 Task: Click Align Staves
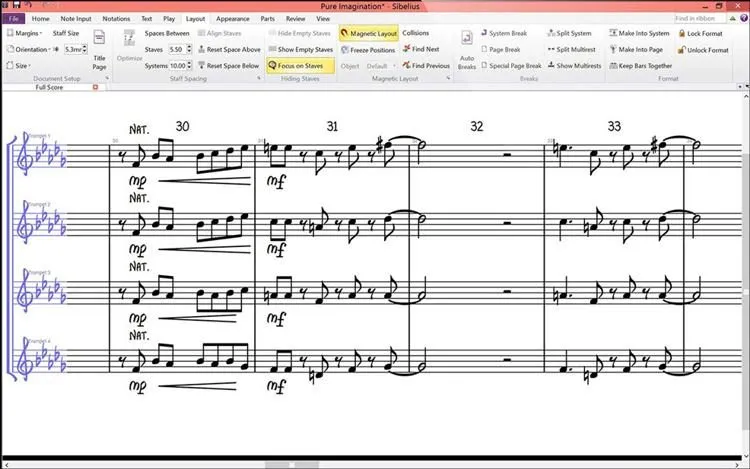point(220,33)
